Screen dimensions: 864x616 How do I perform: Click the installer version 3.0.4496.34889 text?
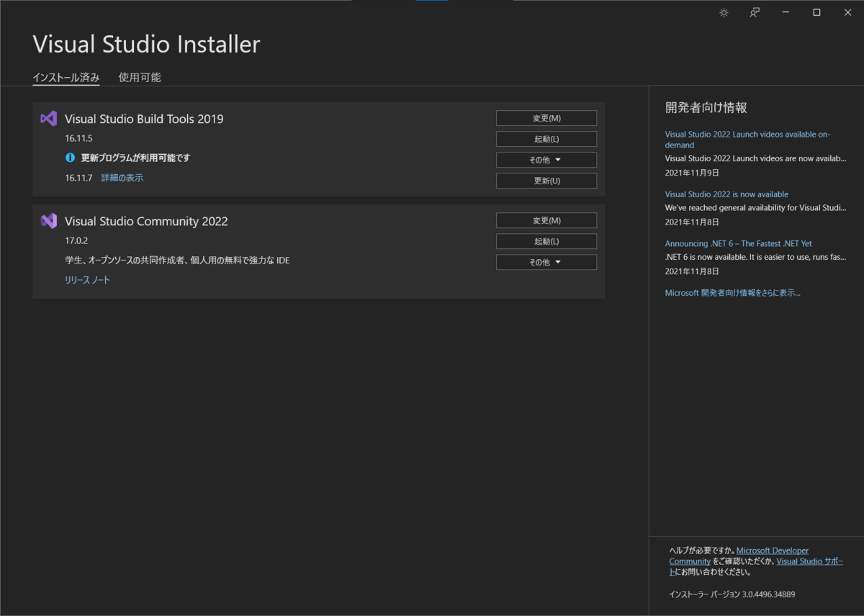732,594
